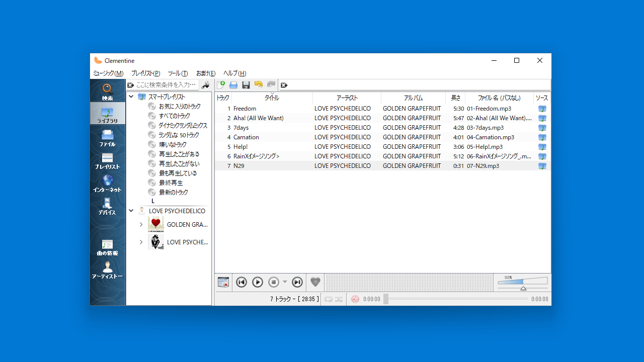
Task: Open the stop button dropdown arrow
Action: pos(285,282)
